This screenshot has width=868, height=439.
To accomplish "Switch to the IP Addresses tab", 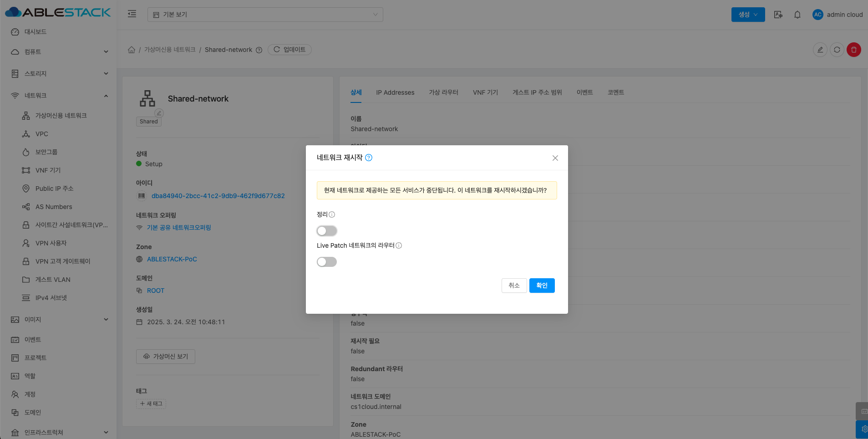I will tap(395, 92).
